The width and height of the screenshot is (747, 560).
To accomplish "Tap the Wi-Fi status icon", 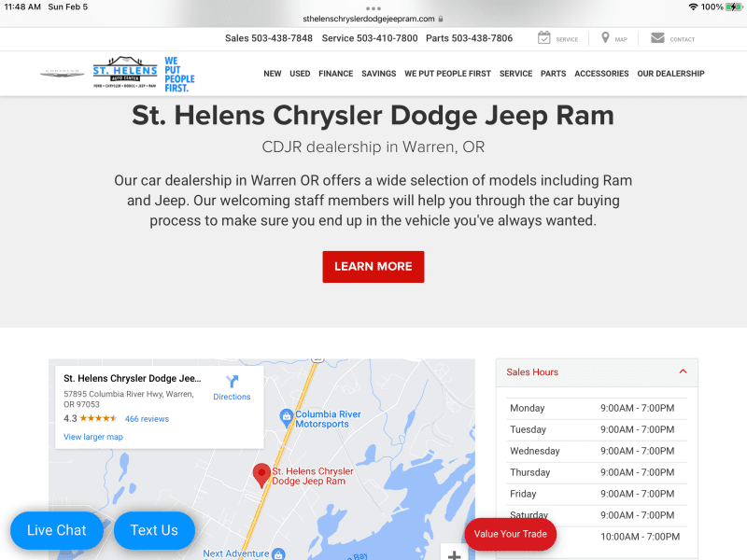I will point(693,7).
